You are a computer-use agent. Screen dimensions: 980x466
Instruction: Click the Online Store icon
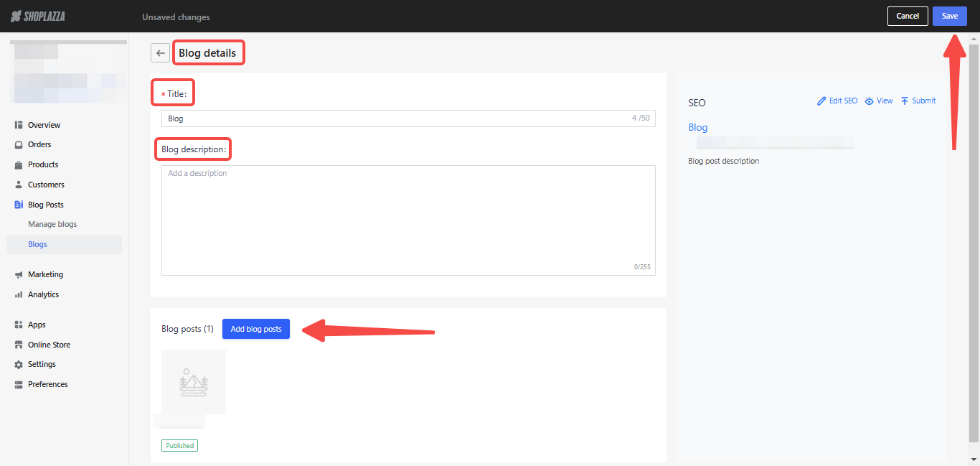point(19,345)
